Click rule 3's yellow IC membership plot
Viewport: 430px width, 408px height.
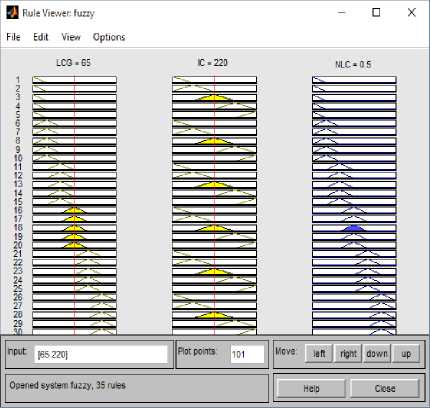pyautogui.click(x=214, y=97)
